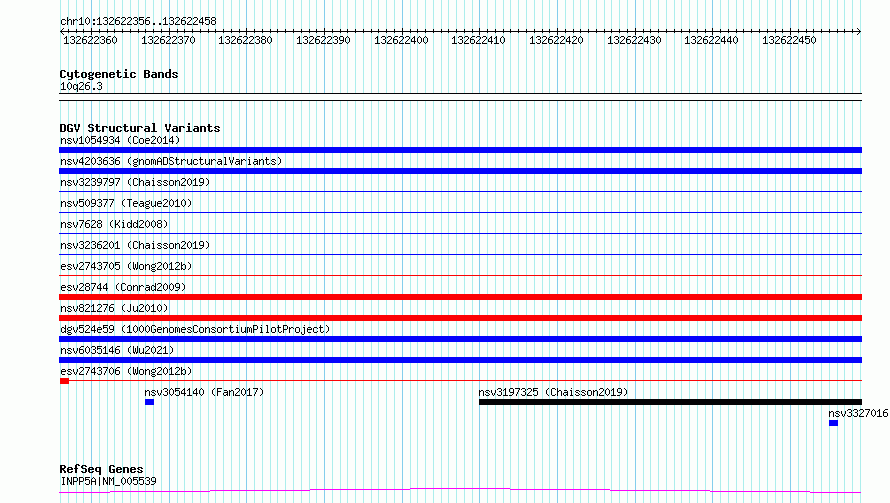Click ruler position 132622410

478,40
